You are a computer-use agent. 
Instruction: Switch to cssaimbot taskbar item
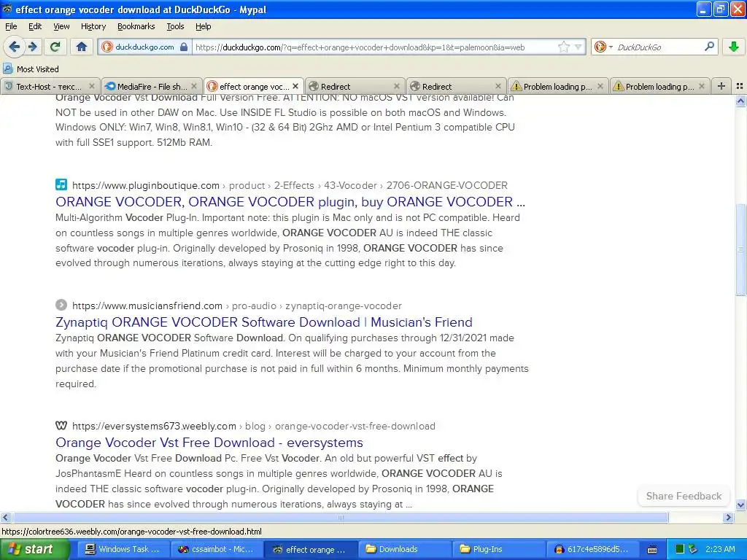point(217,549)
